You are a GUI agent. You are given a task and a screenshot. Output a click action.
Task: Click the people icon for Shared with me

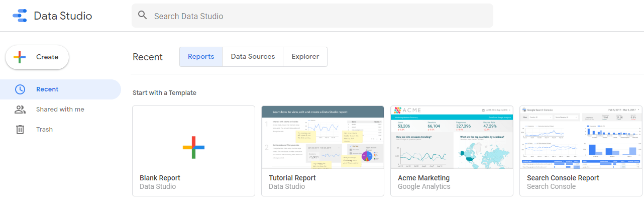20,110
